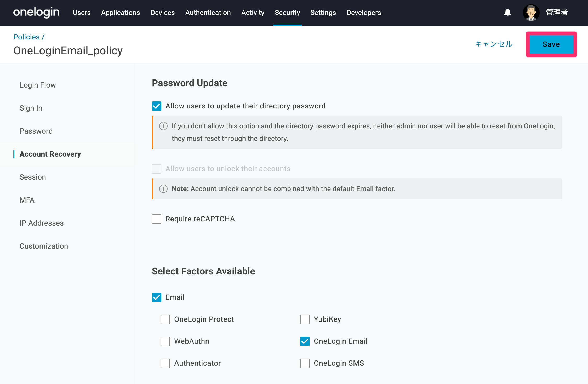Click the OneLoginEmail_policy title text
588x384 pixels.
[x=68, y=51]
